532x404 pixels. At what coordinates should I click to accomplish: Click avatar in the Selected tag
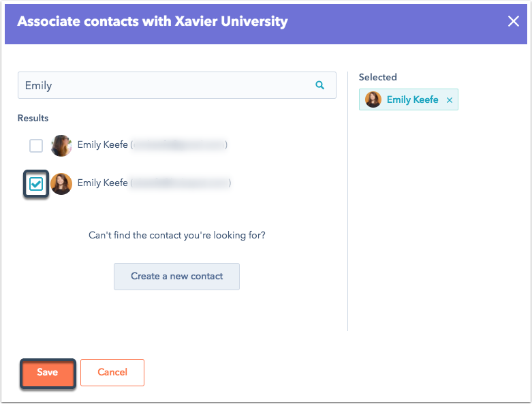tap(373, 99)
